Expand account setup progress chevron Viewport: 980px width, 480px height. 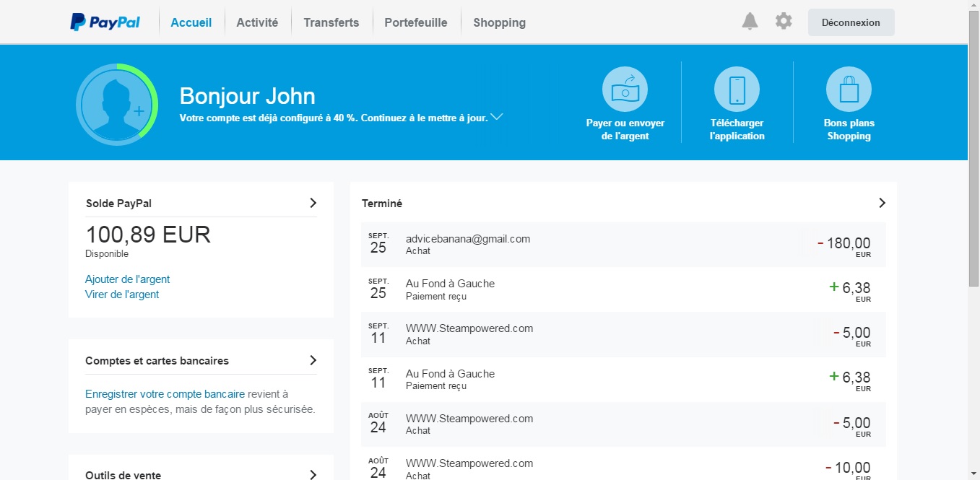click(x=496, y=117)
